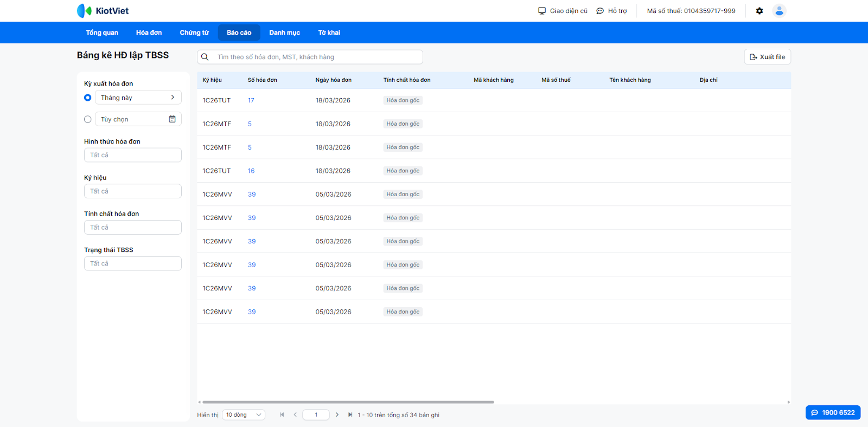Viewport: 868px width, 427px height.
Task: Open the Hình thức hóa đơn dropdown
Action: pyautogui.click(x=132, y=155)
